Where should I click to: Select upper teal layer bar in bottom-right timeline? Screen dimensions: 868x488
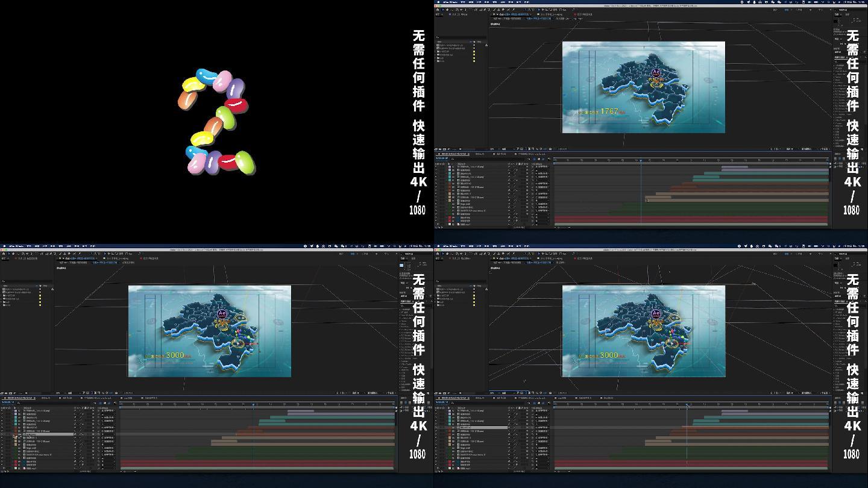pyautogui.click(x=766, y=418)
